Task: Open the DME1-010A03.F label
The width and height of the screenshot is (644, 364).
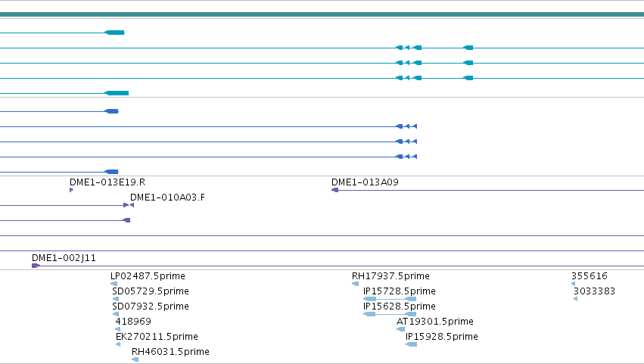Action: [x=167, y=198]
